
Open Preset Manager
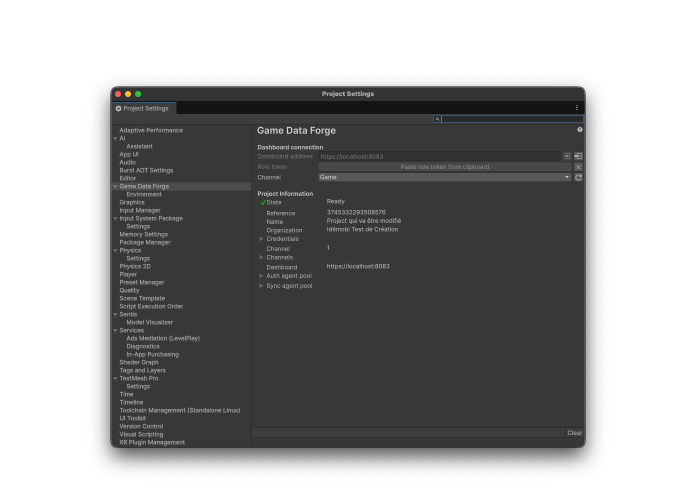point(142,282)
